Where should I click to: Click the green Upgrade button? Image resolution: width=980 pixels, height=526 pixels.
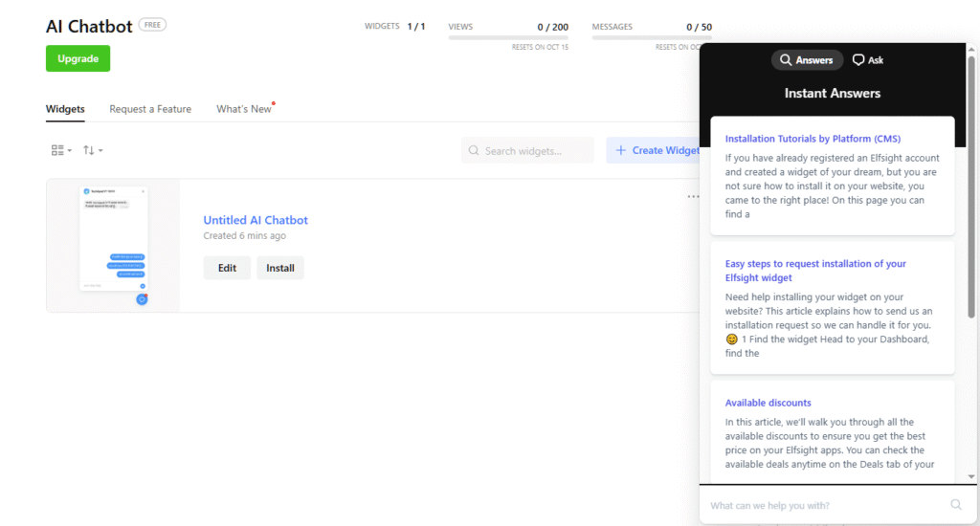click(x=78, y=58)
